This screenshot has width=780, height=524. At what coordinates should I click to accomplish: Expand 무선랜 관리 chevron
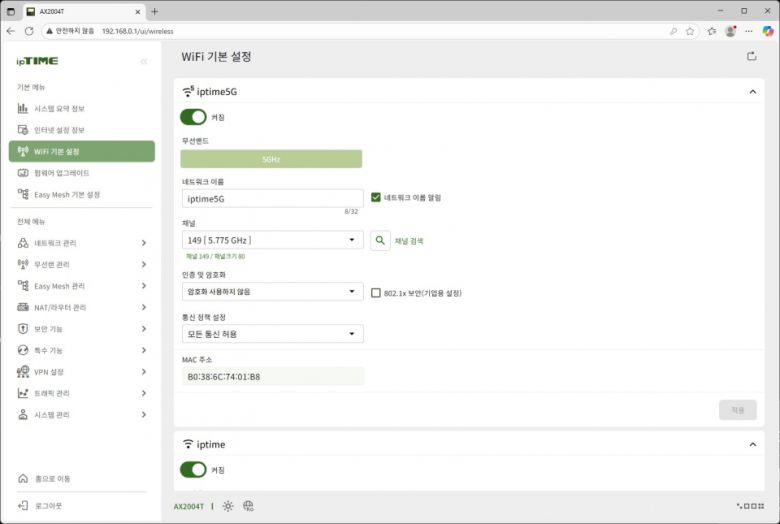(144, 264)
